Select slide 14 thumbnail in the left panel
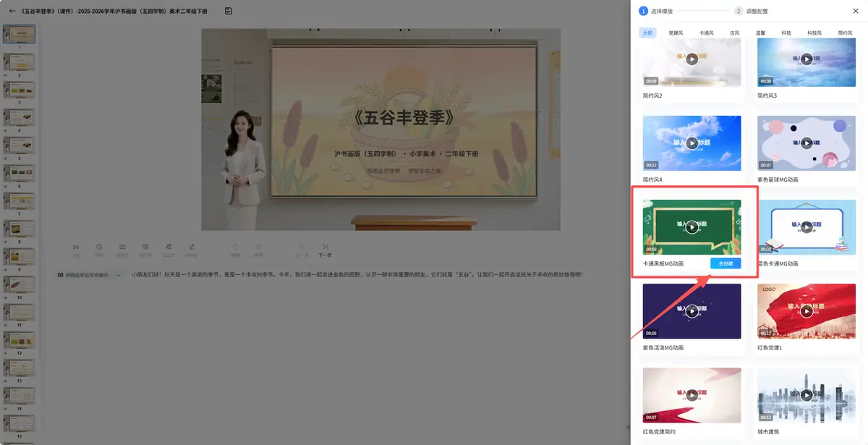 pos(20,397)
